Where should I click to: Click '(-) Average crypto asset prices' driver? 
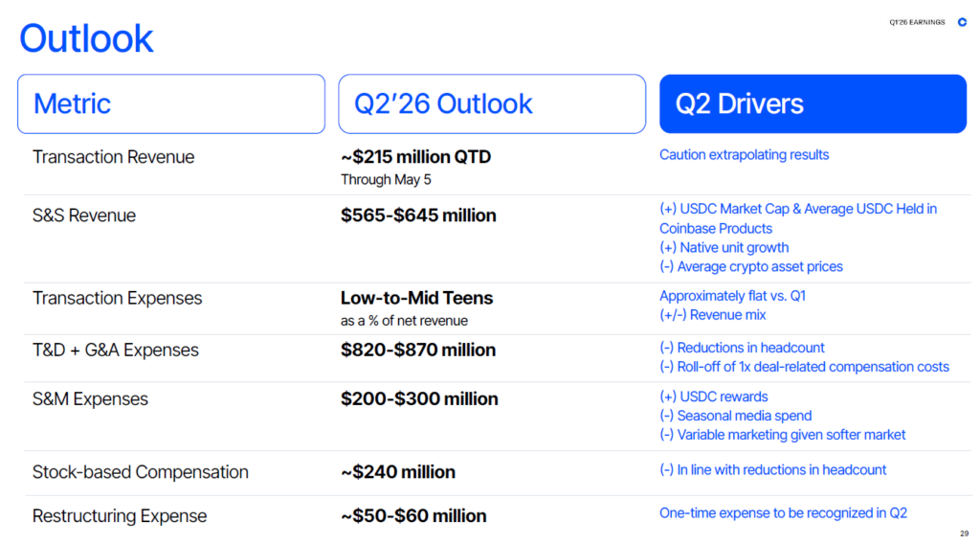coord(751,267)
